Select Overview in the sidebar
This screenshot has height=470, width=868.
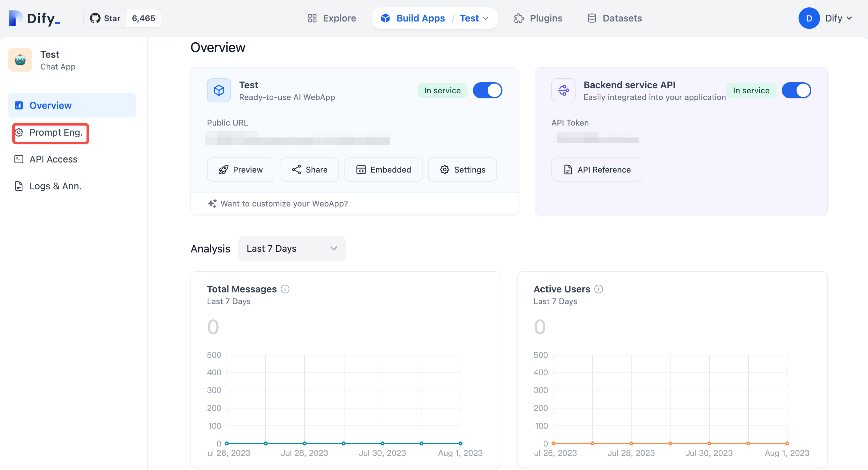tap(72, 105)
